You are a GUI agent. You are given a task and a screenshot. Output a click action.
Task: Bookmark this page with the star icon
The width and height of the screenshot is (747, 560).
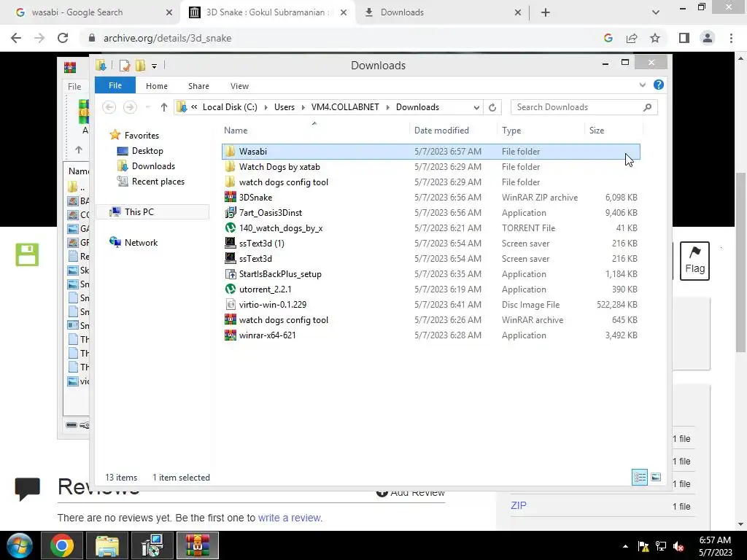coord(655,38)
